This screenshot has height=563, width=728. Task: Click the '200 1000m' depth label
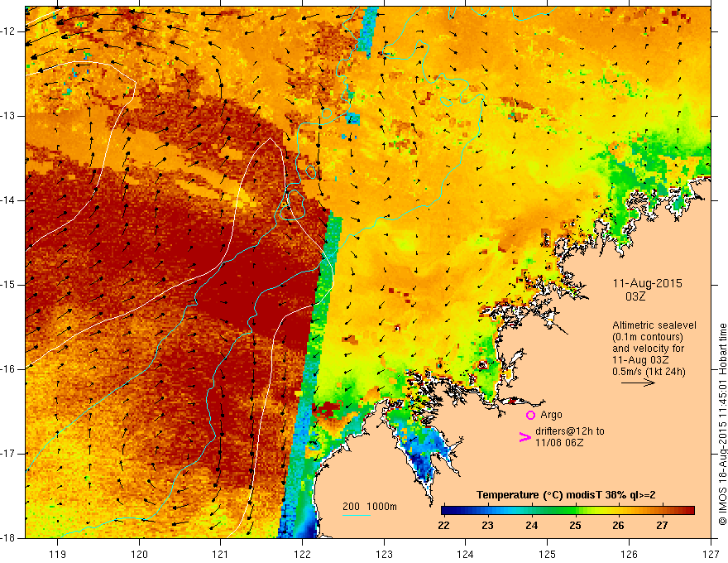coord(370,507)
